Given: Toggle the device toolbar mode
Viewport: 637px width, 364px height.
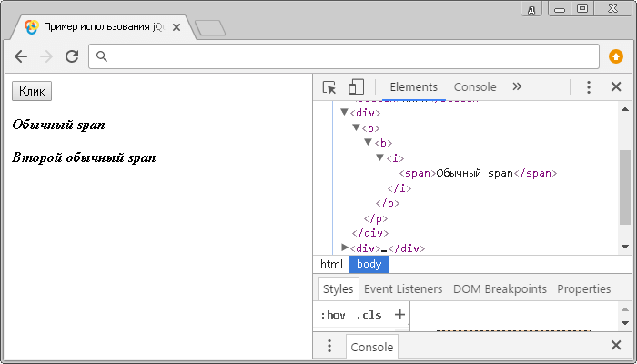Looking at the screenshot, I should [x=356, y=87].
